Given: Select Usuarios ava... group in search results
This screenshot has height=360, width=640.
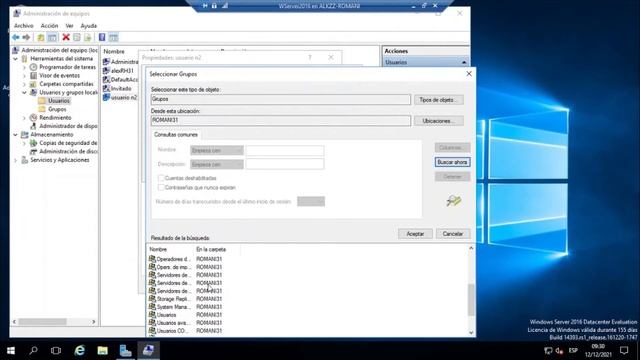Looking at the screenshot, I should [173, 323].
